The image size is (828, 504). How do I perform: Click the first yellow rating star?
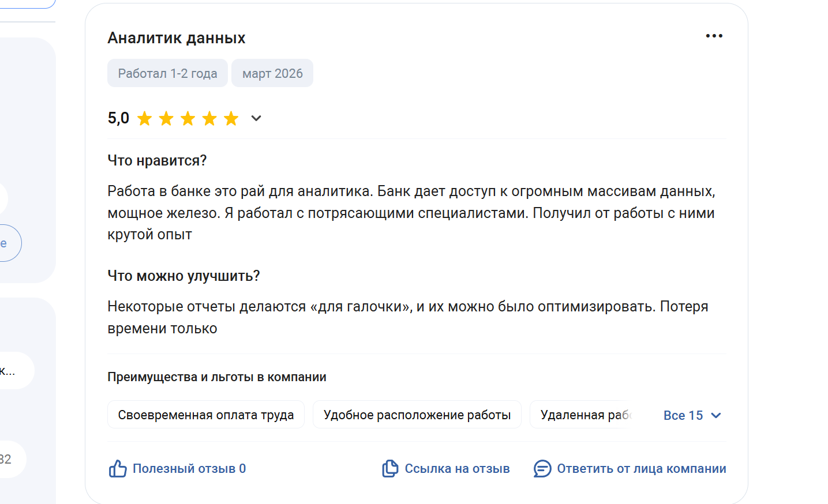(145, 119)
